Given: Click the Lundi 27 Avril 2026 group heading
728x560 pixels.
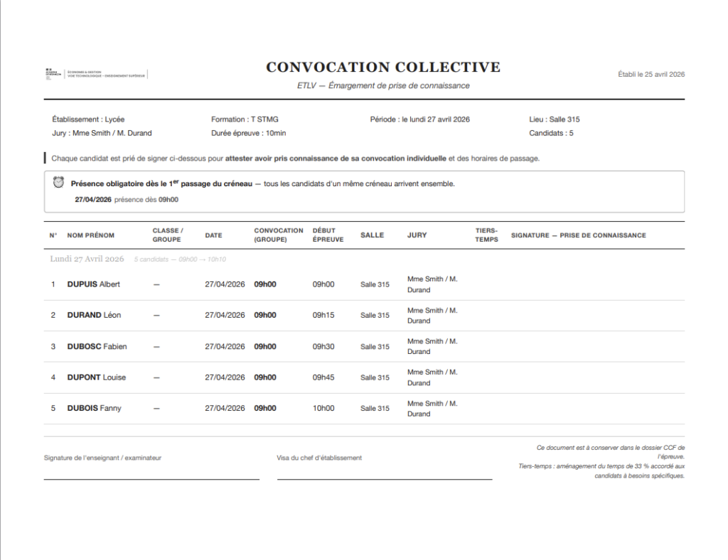Looking at the screenshot, I should pyautogui.click(x=87, y=259).
